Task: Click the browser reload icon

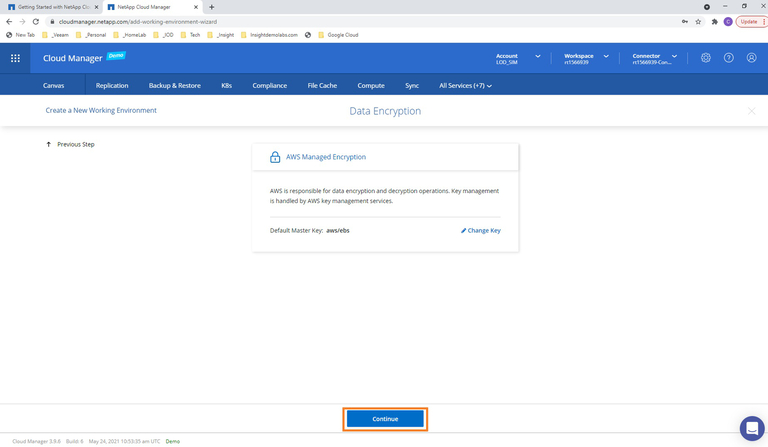Action: tap(37, 21)
